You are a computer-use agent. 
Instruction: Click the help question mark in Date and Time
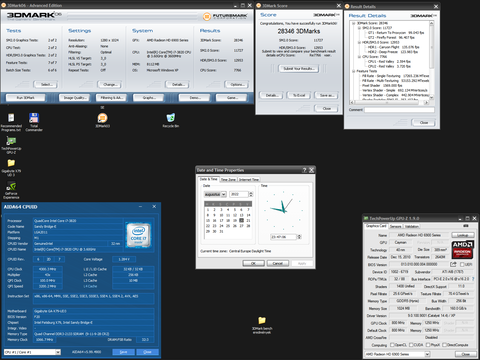pyautogui.click(x=304, y=170)
